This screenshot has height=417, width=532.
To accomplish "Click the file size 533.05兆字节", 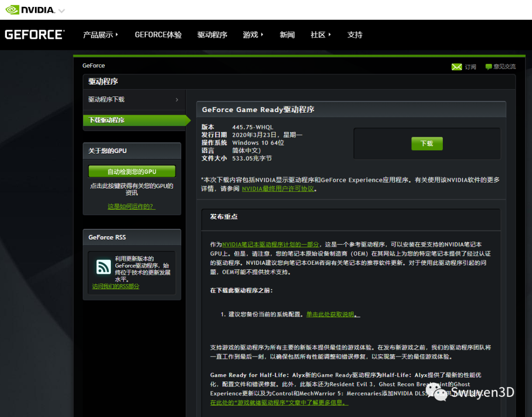I will coord(252,159).
